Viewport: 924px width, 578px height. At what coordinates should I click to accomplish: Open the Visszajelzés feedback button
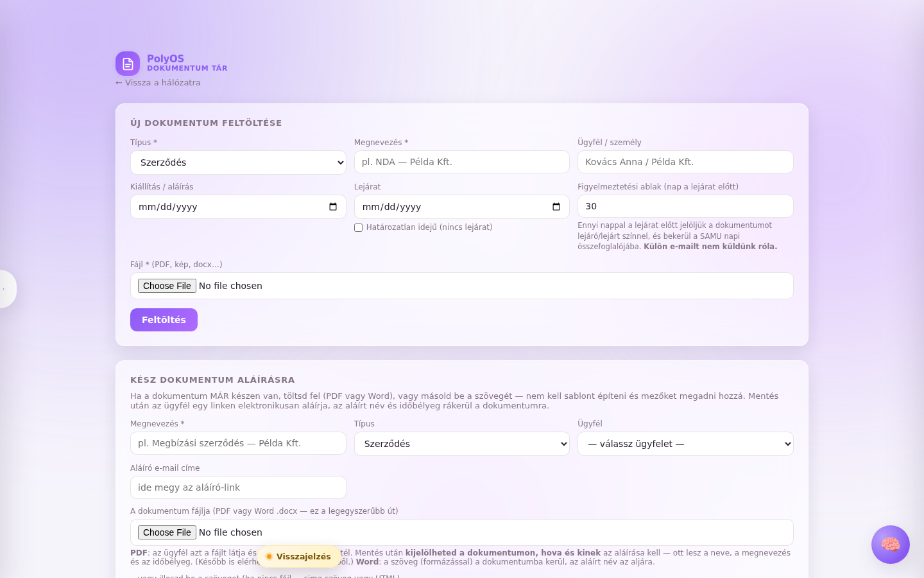pos(298,557)
